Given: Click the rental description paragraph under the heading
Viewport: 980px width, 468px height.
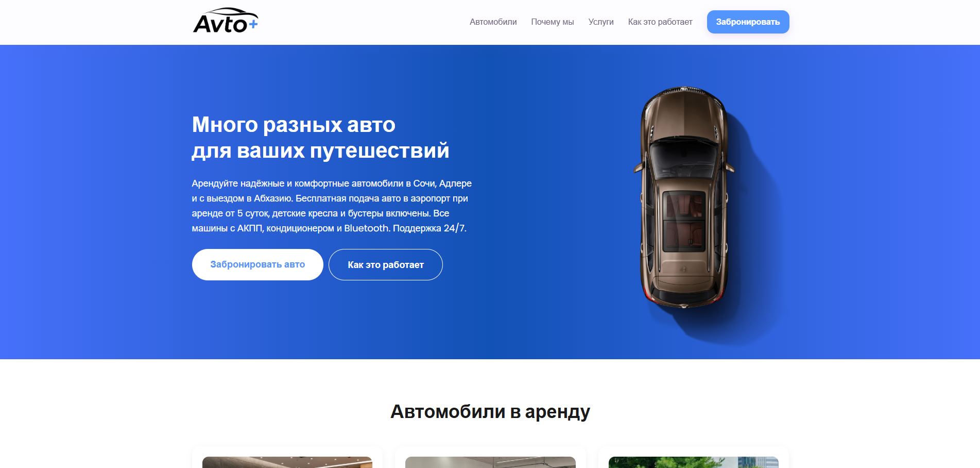Looking at the screenshot, I should click(332, 206).
